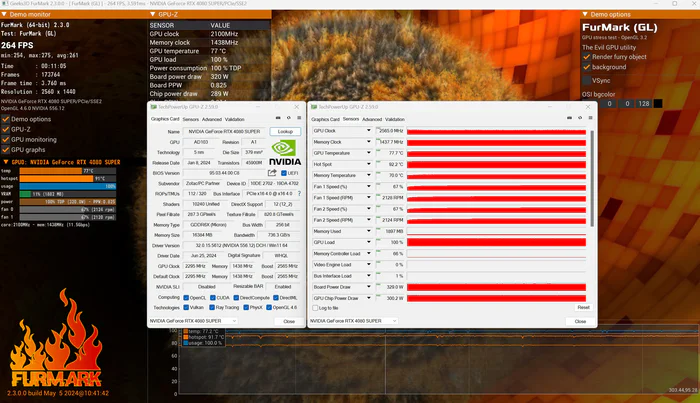Open the Memory Temperature sensor dropdown

click(369, 175)
